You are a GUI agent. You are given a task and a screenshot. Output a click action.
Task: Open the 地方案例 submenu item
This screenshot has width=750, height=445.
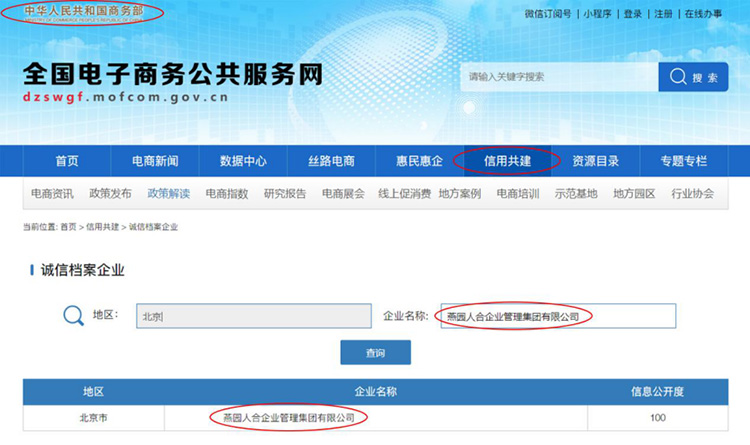click(460, 194)
